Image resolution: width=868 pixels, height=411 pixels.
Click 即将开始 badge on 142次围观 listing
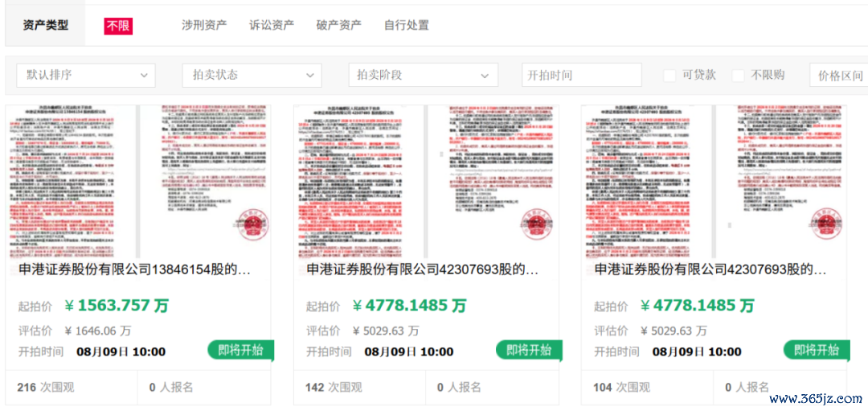click(x=529, y=350)
